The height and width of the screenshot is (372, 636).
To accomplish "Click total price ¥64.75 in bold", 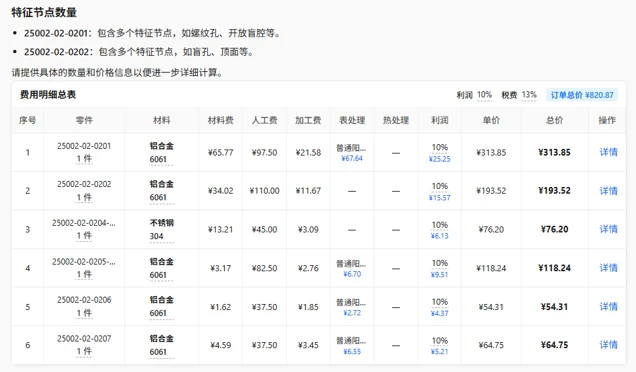I will [x=554, y=345].
